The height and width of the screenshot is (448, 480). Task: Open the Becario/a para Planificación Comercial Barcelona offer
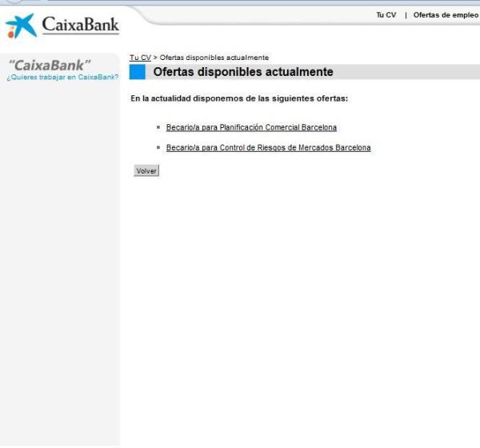tap(251, 127)
